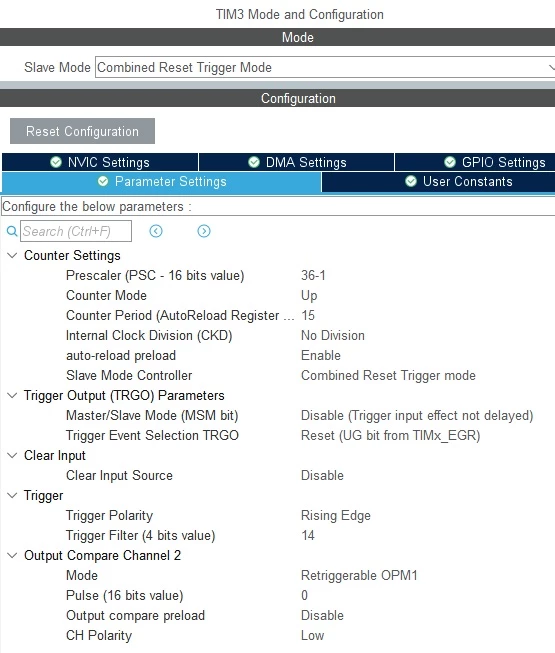Viewport: 555px width, 653px height.
Task: Click the Counter Settings heading text
Action: [72, 255]
